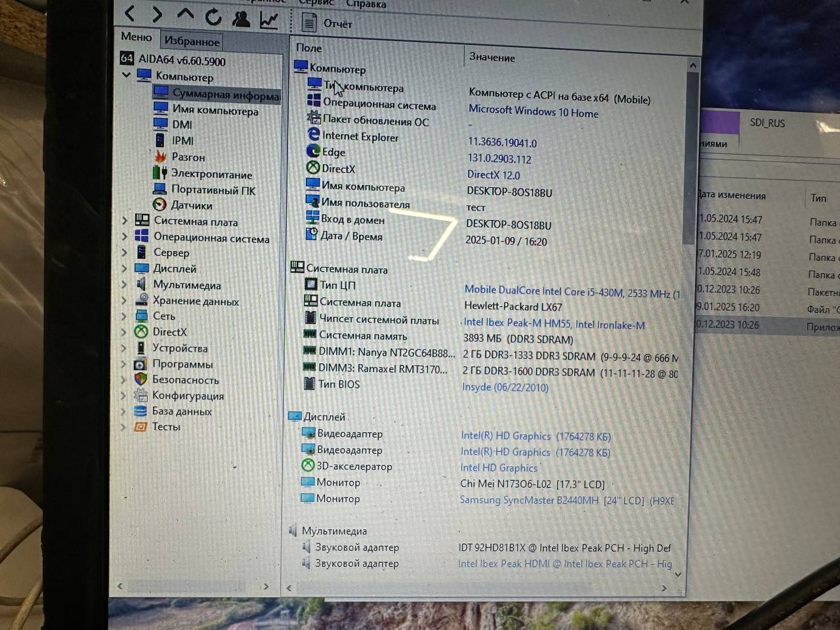
Task: Click the 3D-акселератор row icon
Action: 308,465
